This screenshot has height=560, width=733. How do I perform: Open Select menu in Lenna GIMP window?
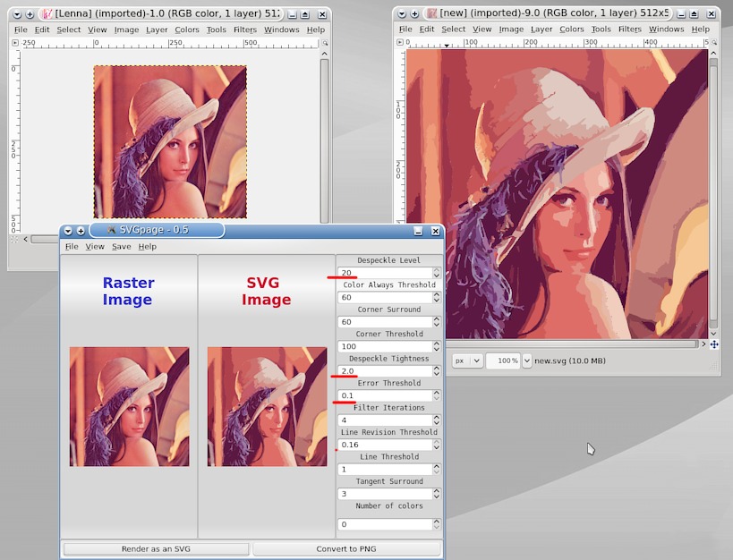(x=69, y=30)
